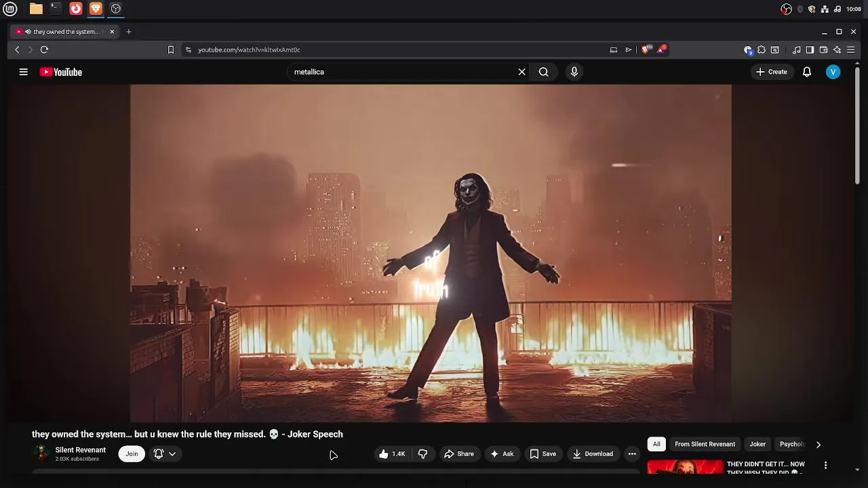Open the three-dot more actions button
The height and width of the screenshot is (488, 868).
632,454
